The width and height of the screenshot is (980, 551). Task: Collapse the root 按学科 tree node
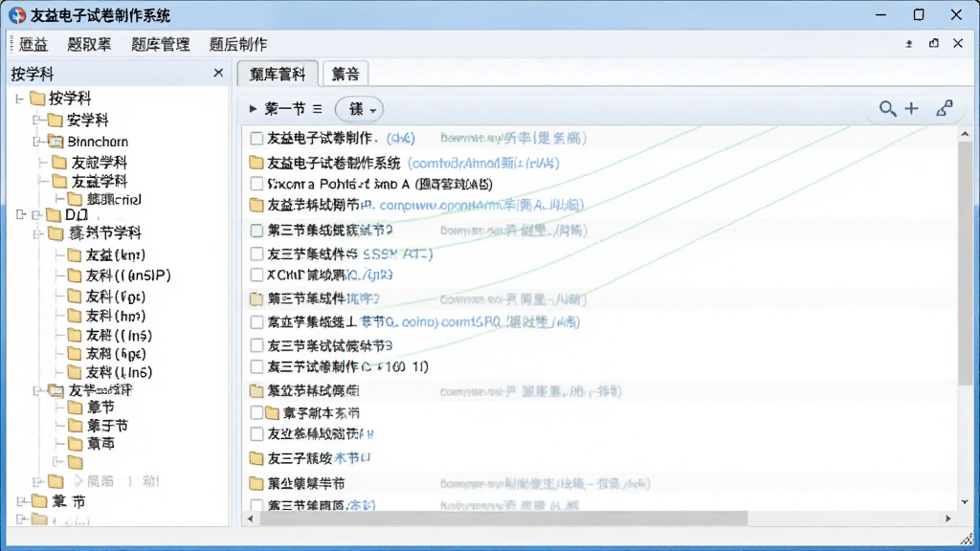coord(19,99)
